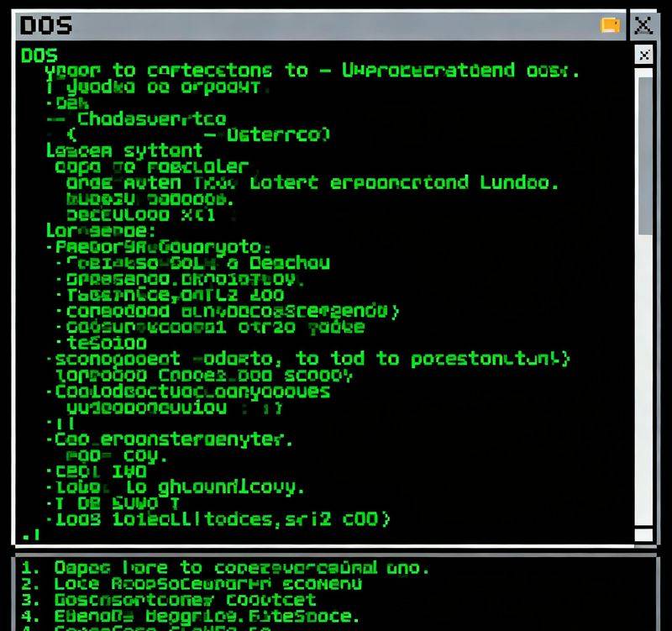Click the scrollbar bottom arrow button
This screenshot has width=672, height=631.
[643, 534]
